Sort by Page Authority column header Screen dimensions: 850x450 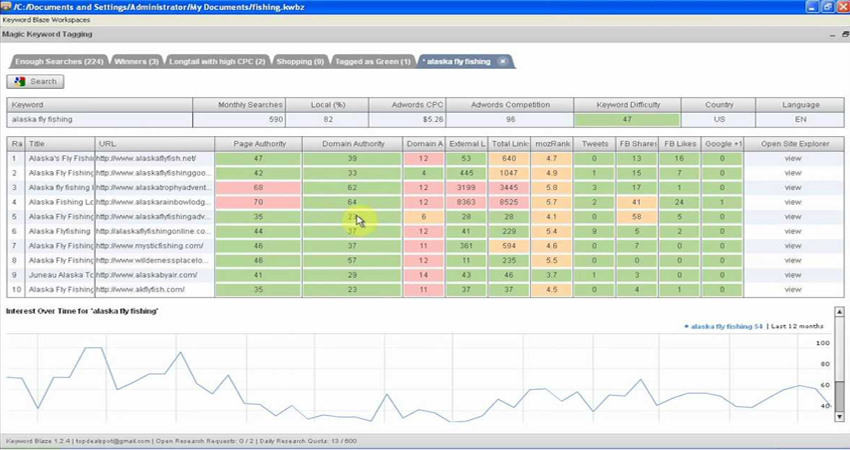pyautogui.click(x=259, y=144)
